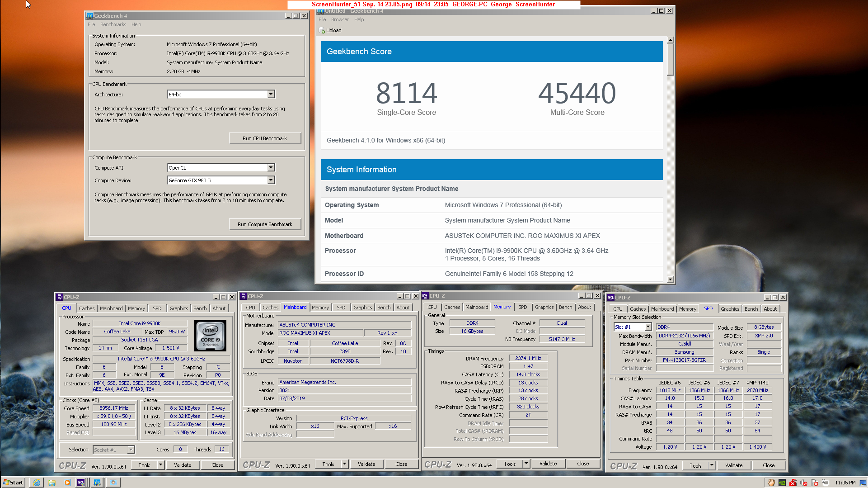Open File menu in Geekbench 4 window
The width and height of the screenshot is (868, 488).
(91, 24)
